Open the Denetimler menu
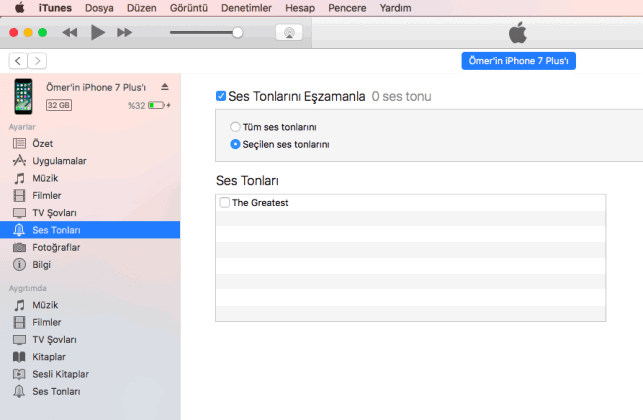Screen dimensions: 643x420 click(246, 8)
